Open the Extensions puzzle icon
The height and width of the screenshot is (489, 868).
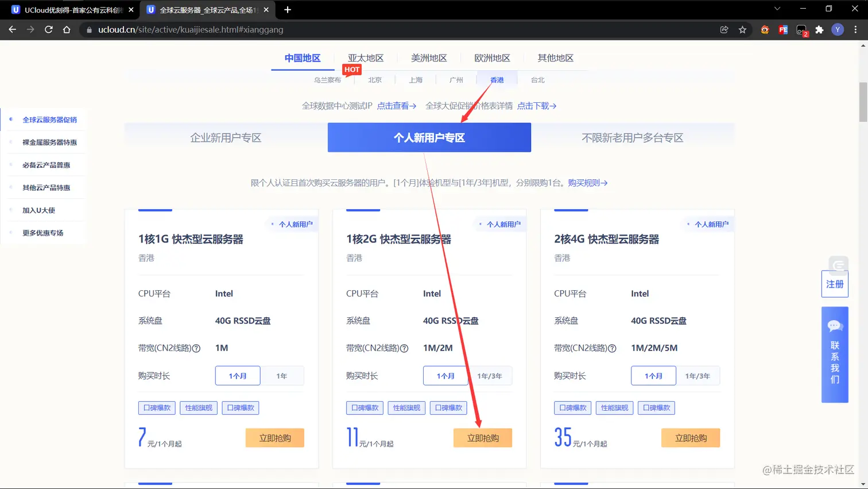[x=819, y=29]
